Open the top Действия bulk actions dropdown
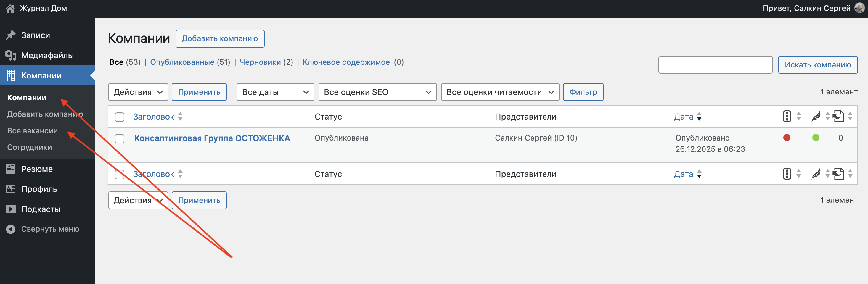Screen dimensions: 868x284 138,92
